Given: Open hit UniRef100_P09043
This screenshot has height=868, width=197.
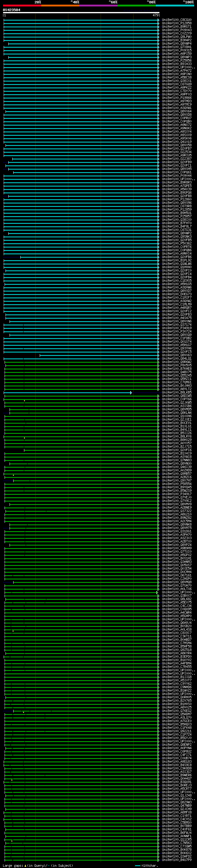Looking at the screenshot, I should click(176, 30).
